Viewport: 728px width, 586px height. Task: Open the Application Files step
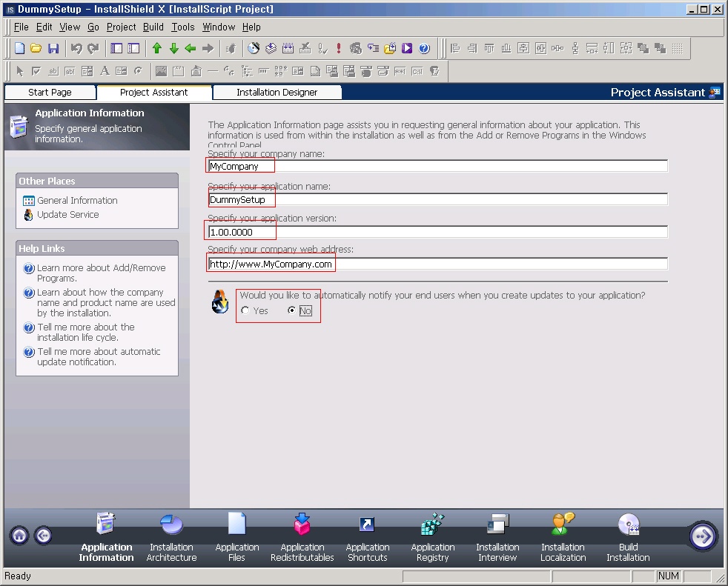click(236, 537)
